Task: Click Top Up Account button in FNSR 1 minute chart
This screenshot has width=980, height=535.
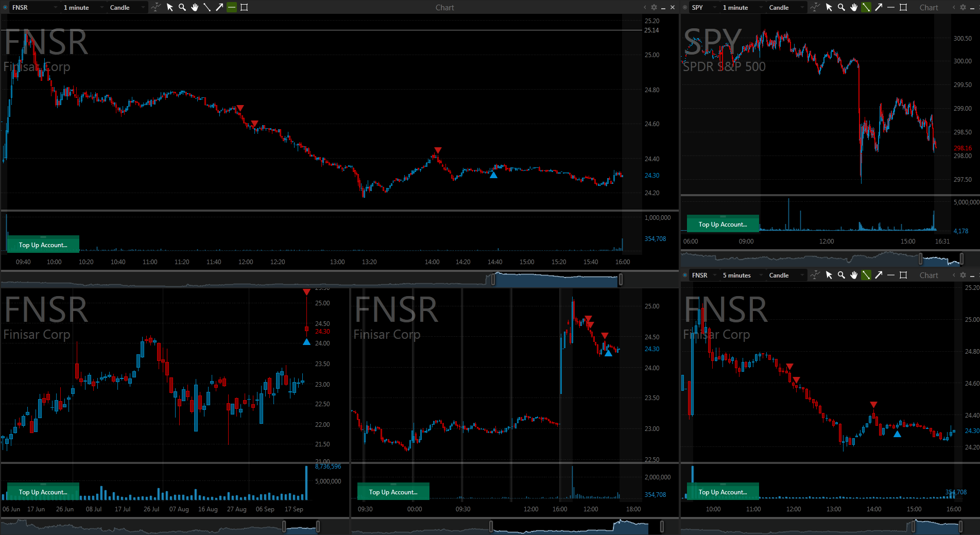Action: (x=43, y=245)
